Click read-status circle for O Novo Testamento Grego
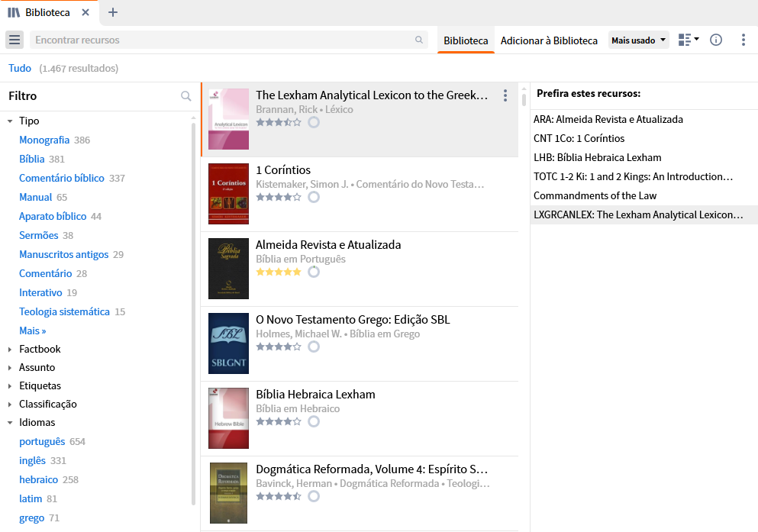Screen dimensions: 758x532 (314, 347)
